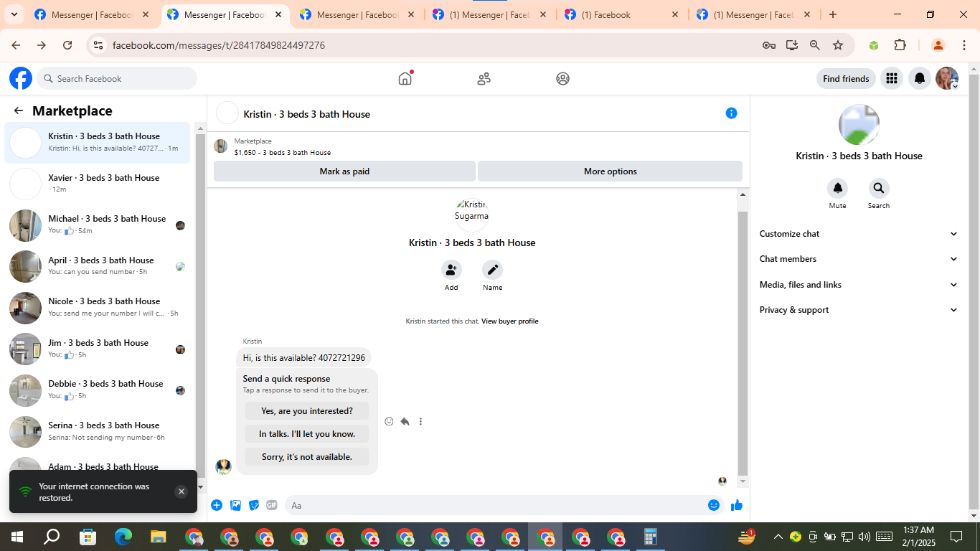Open the browser tab search dropdown

coord(14,14)
